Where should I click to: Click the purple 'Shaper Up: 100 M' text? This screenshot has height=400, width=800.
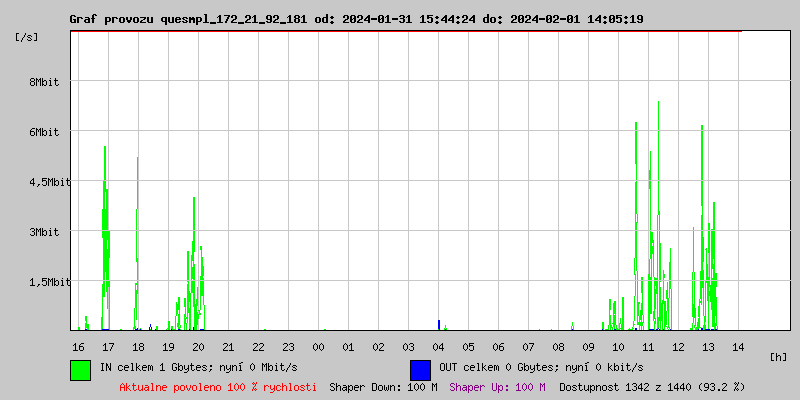(497, 386)
